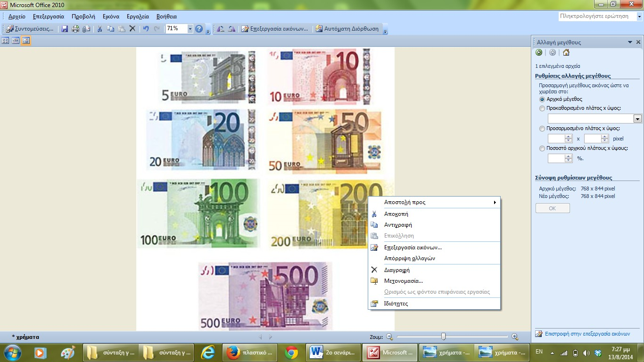Click the Copy icon in the toolbar
This screenshot has height=362, width=644.
pyautogui.click(x=110, y=29)
